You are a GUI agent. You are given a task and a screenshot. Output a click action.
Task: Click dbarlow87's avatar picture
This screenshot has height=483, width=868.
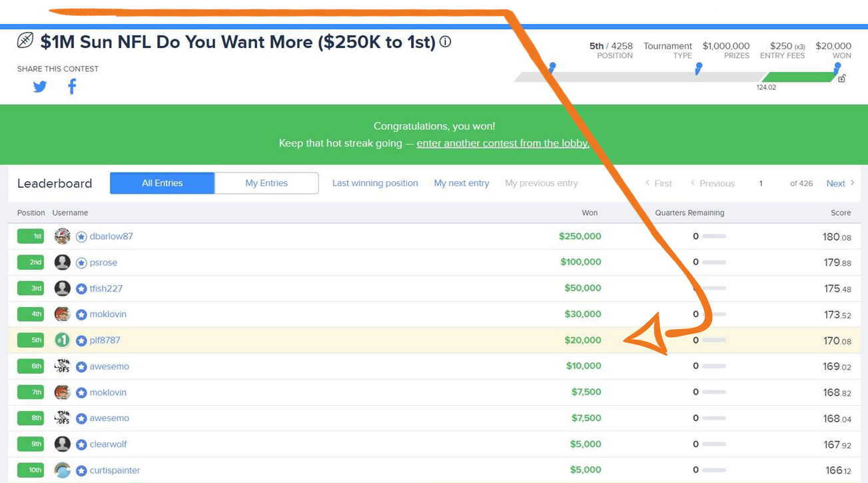point(63,237)
